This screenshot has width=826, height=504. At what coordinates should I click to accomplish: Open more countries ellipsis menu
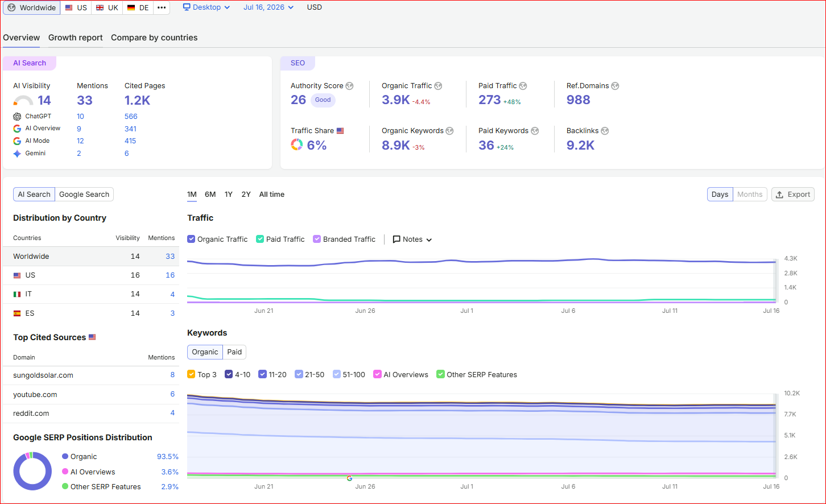(x=162, y=8)
